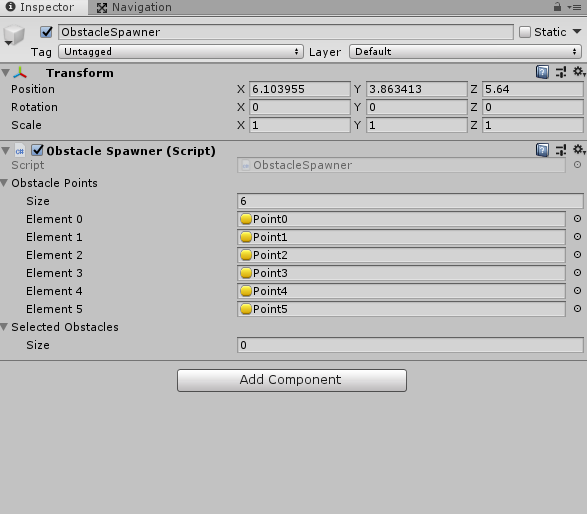Image resolution: width=587 pixels, height=514 pixels.
Task: Open object picker for Element 0
Action: (x=577, y=219)
